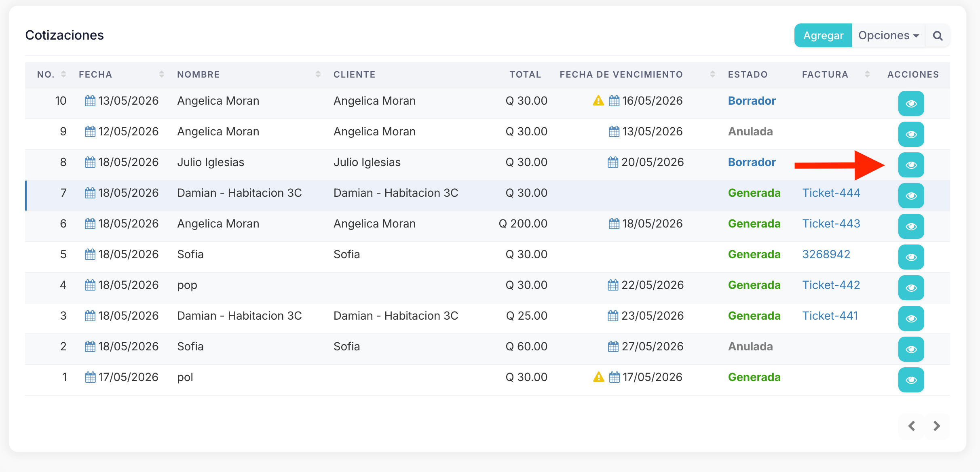Click the search magnifier icon
The image size is (980, 472).
938,36
